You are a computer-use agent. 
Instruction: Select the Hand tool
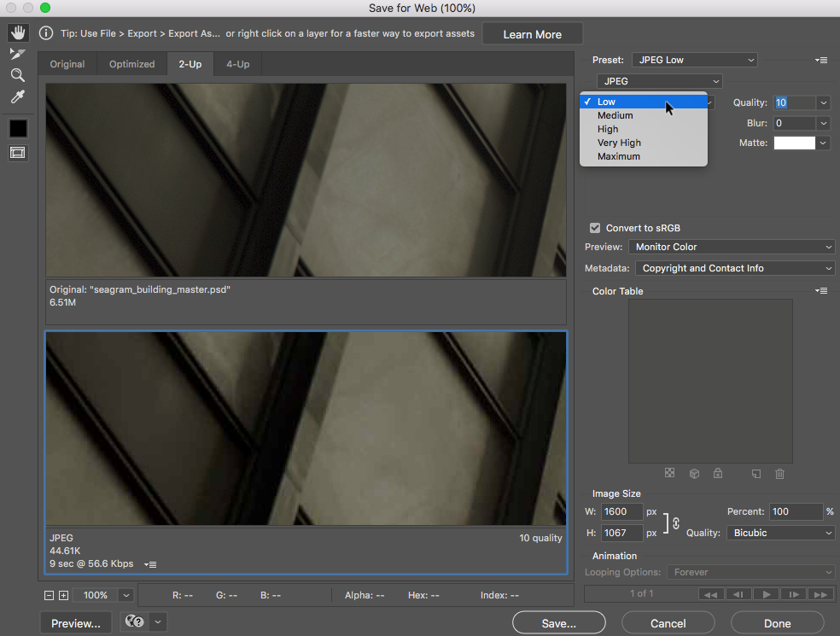(x=18, y=33)
